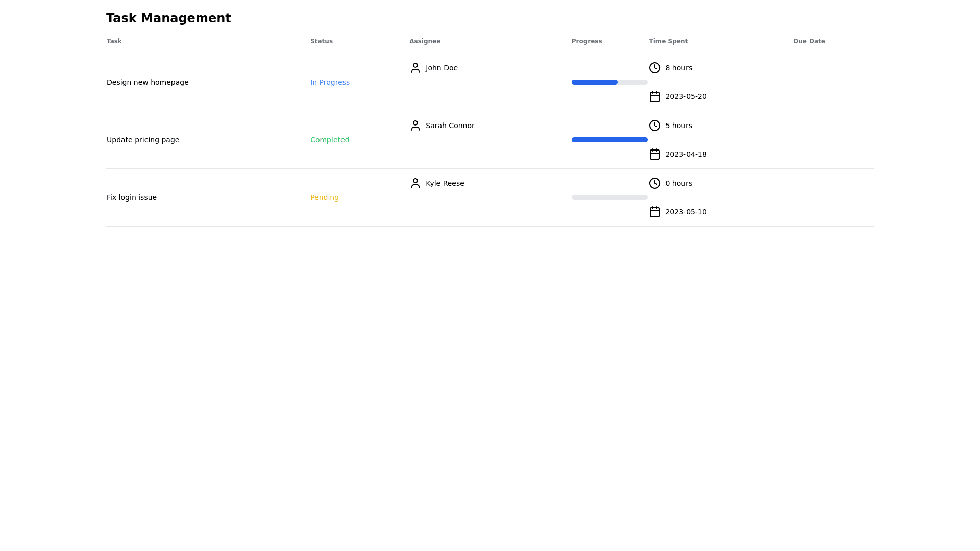
Task: Click the clock icon next to 5 hours
Action: pyautogui.click(x=655, y=126)
